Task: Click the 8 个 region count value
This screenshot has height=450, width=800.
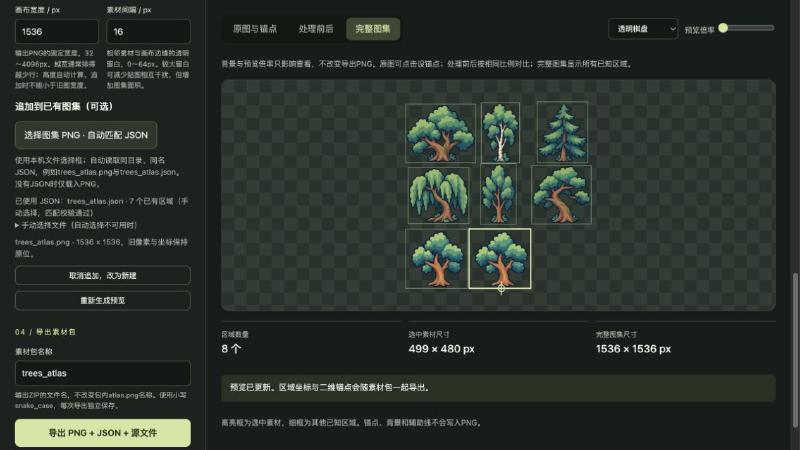Action: tap(231, 349)
